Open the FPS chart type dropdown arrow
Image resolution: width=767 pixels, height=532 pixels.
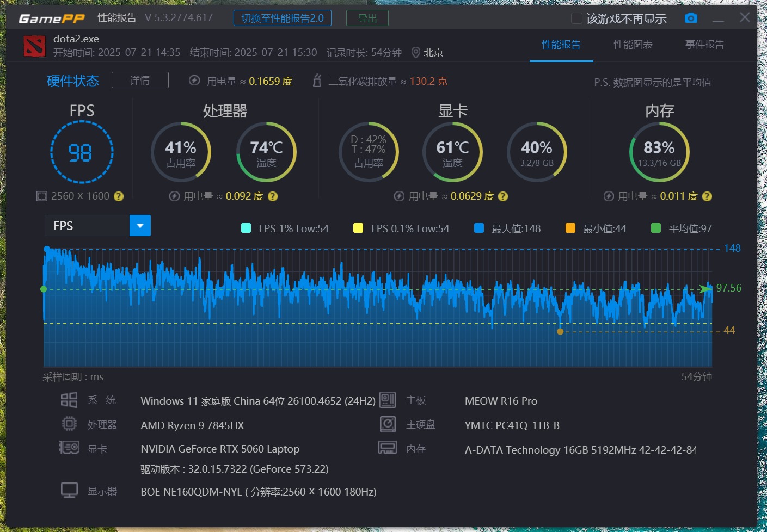[140, 226]
